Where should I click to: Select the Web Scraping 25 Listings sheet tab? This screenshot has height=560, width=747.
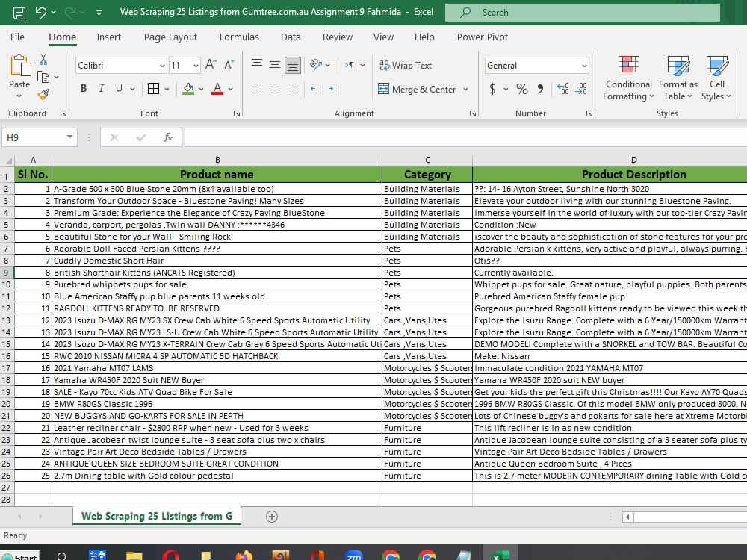click(x=157, y=516)
